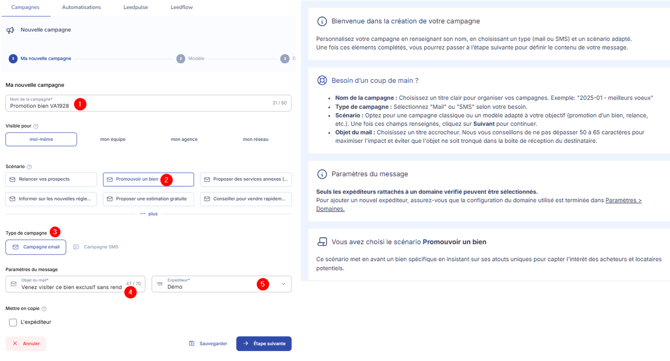Choose scenario Conseiller pour vendre rapidem...

point(246,199)
